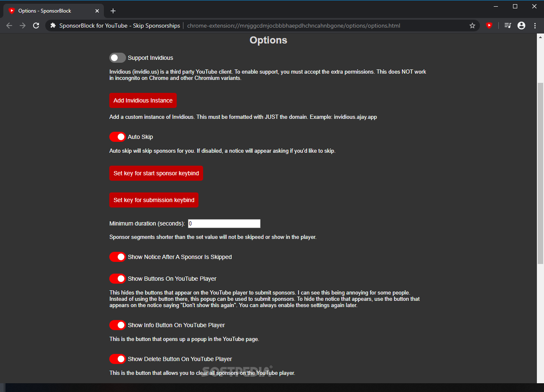
Task: Click 'Sponsor segments shorter than the set value' text
Action: click(x=213, y=237)
